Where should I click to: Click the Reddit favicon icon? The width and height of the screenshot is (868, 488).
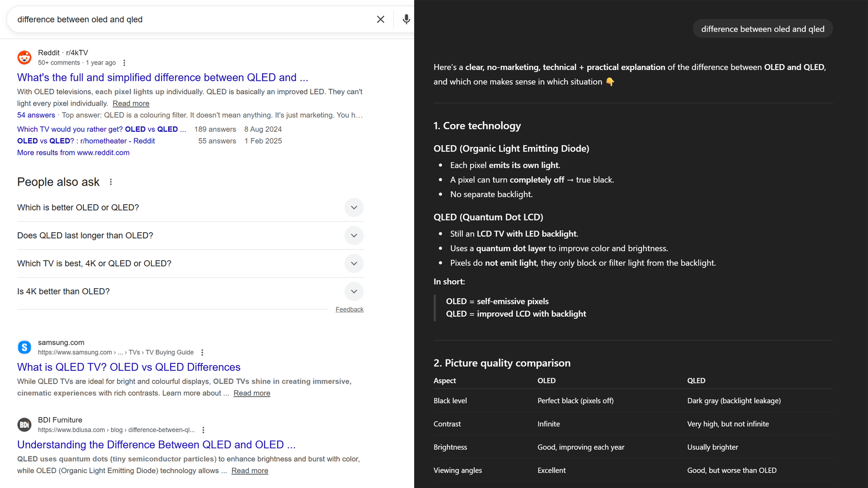pos(24,57)
